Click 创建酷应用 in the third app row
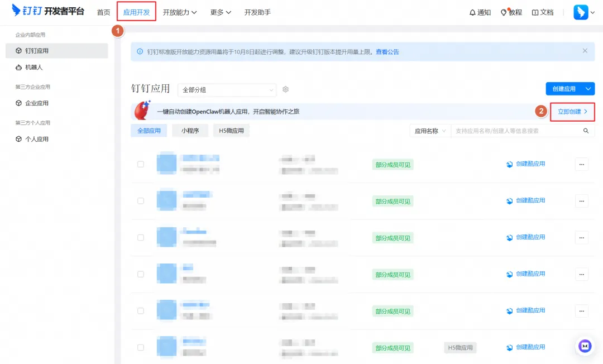603x364 pixels. click(526, 237)
